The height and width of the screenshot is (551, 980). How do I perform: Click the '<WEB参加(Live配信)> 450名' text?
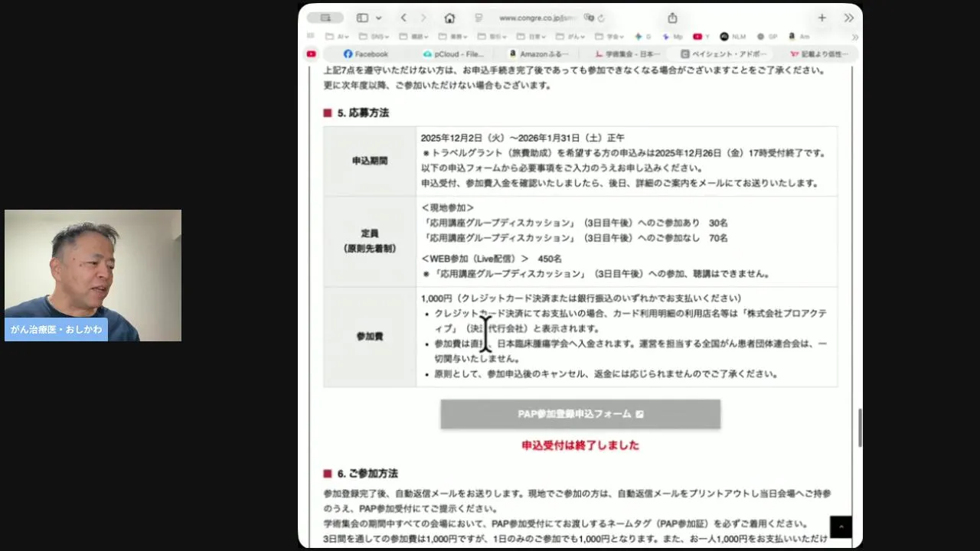492,259
